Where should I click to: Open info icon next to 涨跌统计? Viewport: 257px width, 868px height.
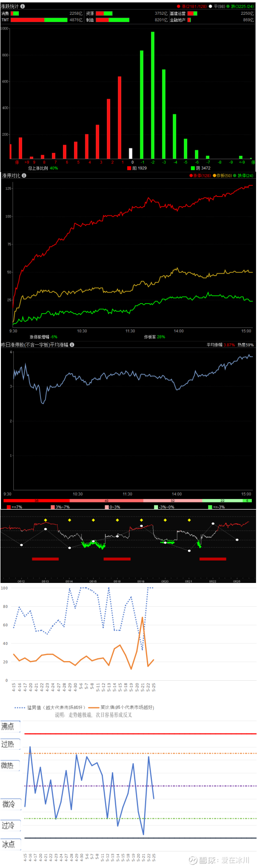point(22,6)
